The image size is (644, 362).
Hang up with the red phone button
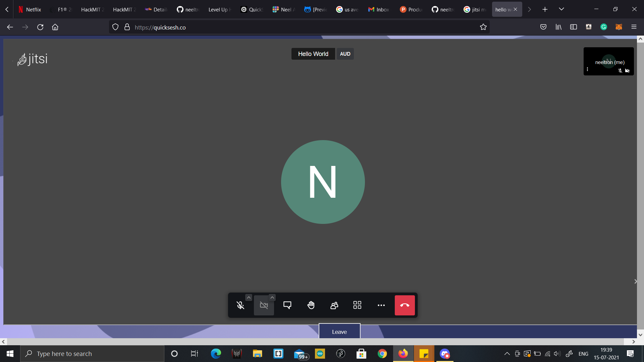pos(405,305)
